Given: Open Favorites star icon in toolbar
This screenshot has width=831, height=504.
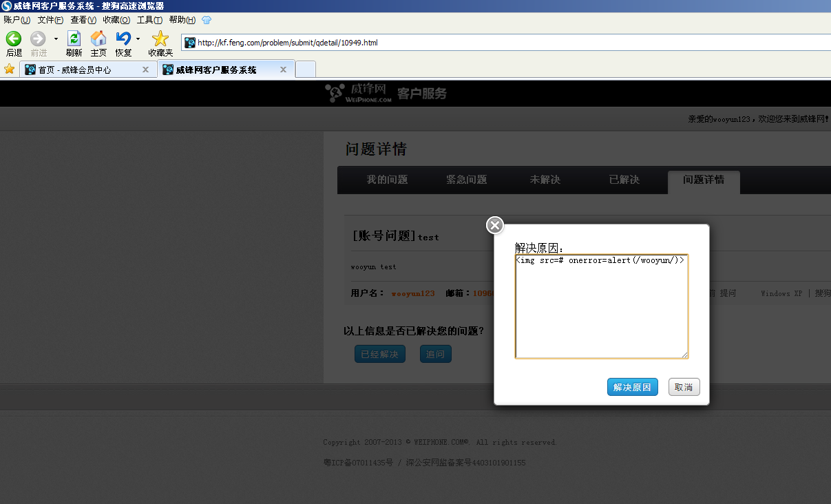Looking at the screenshot, I should coord(160,39).
